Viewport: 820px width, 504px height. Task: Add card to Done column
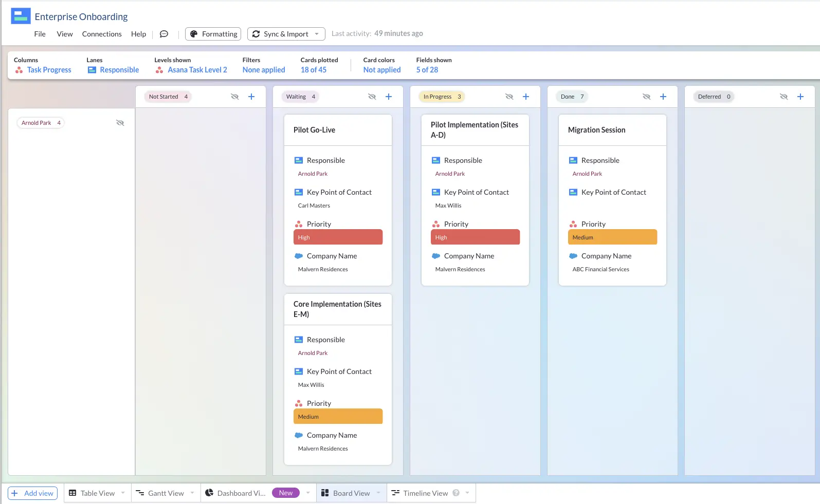point(663,97)
